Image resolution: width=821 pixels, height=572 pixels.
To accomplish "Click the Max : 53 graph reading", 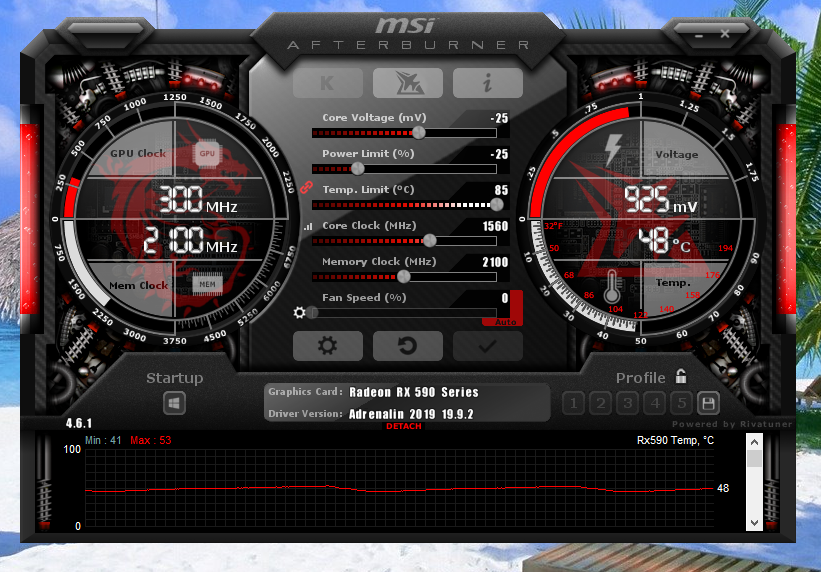I will coord(151,441).
